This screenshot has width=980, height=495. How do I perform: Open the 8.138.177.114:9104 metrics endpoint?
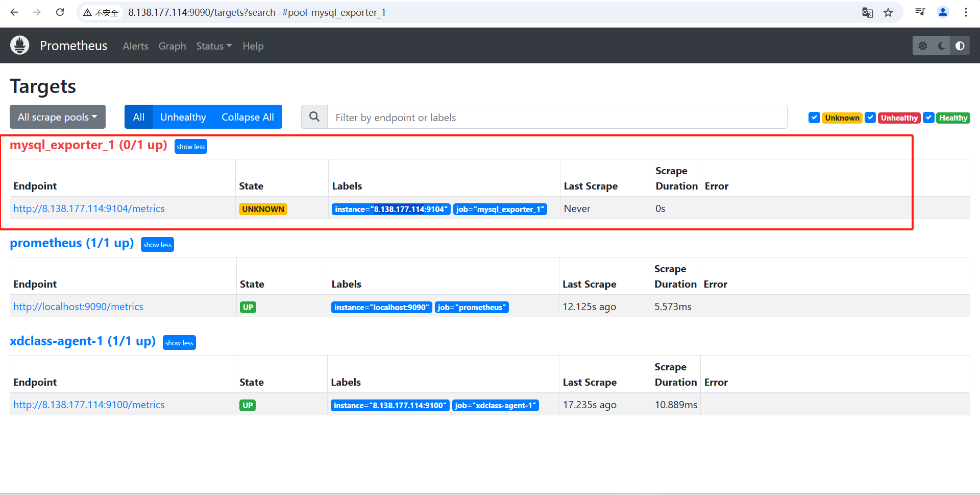[x=89, y=208]
